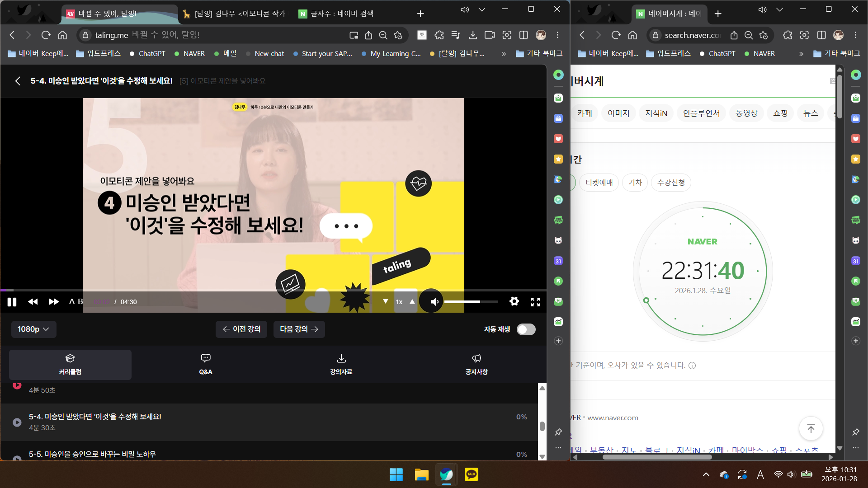868x488 pixels.
Task: Toggle the 자동 재생 switch
Action: (x=526, y=329)
